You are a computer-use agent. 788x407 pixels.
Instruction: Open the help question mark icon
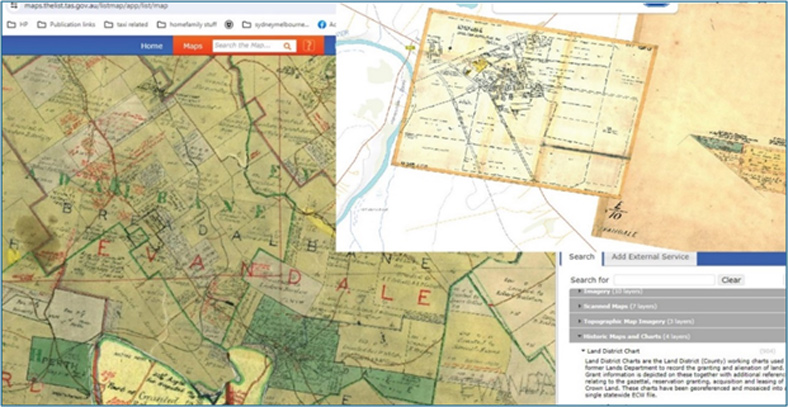coord(309,46)
